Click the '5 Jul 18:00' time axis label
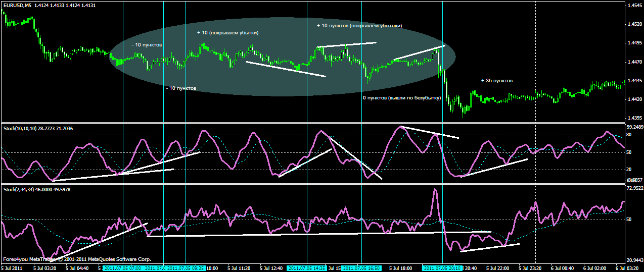644x272 pixels. pyautogui.click(x=402, y=268)
